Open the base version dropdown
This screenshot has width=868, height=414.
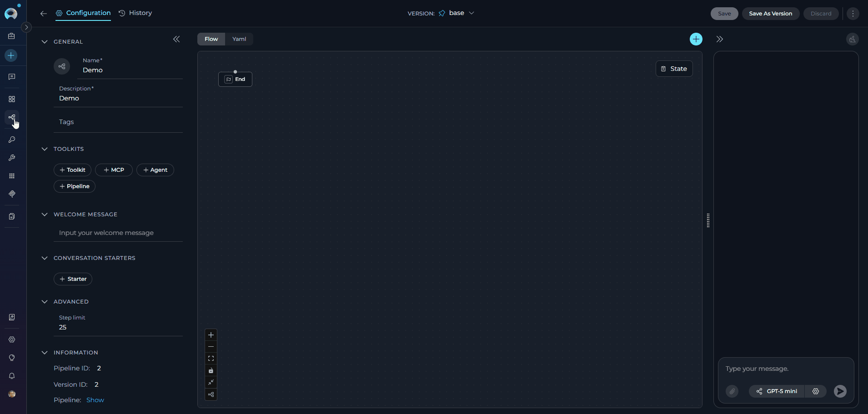(x=472, y=13)
